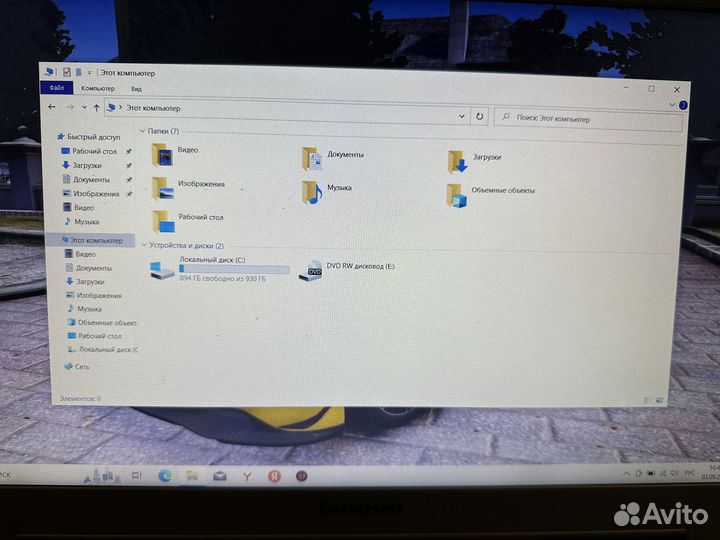Switch to details view in the status bar
Screen dimensions: 720x540
(648, 400)
